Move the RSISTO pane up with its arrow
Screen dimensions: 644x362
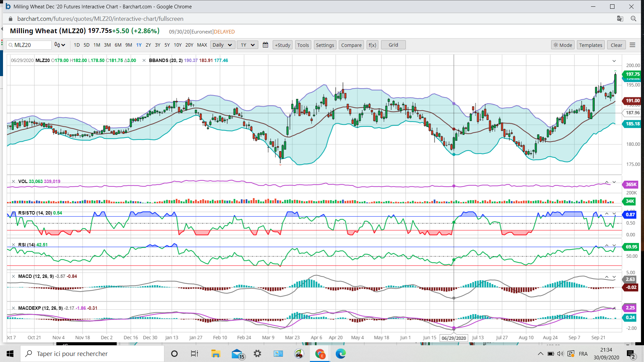click(x=606, y=214)
